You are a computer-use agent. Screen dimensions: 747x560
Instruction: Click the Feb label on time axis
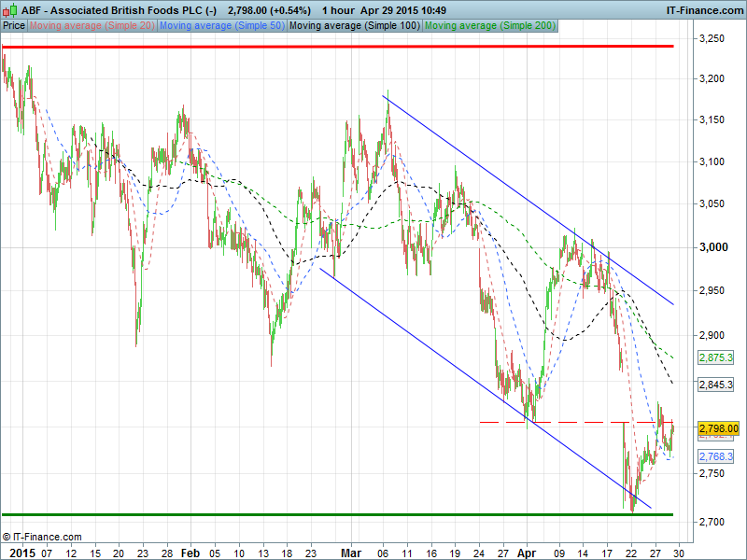coord(190,553)
